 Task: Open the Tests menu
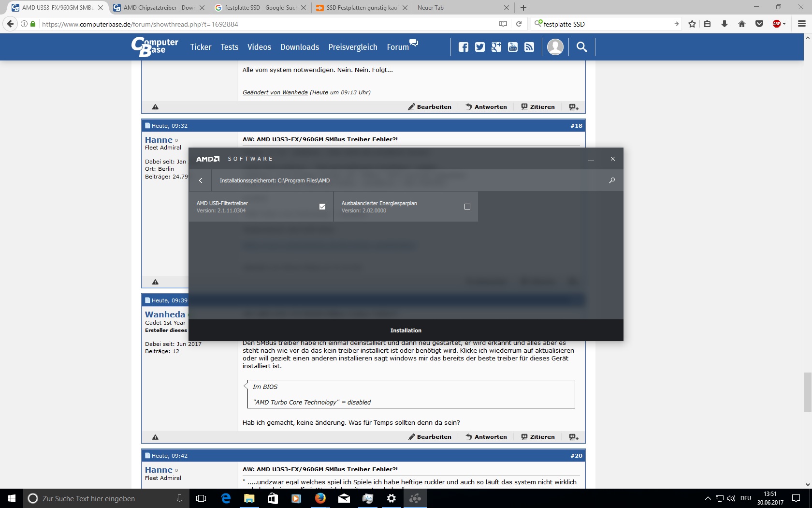(230, 47)
